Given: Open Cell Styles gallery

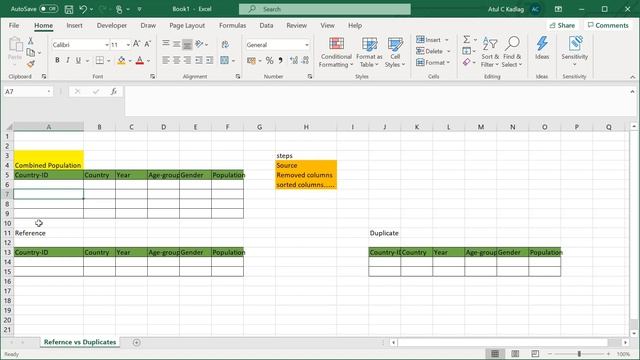Looking at the screenshot, I should tap(395, 52).
